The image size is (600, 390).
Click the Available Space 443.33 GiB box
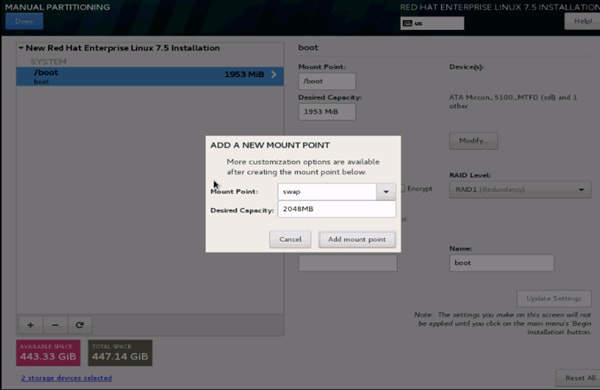coord(48,353)
